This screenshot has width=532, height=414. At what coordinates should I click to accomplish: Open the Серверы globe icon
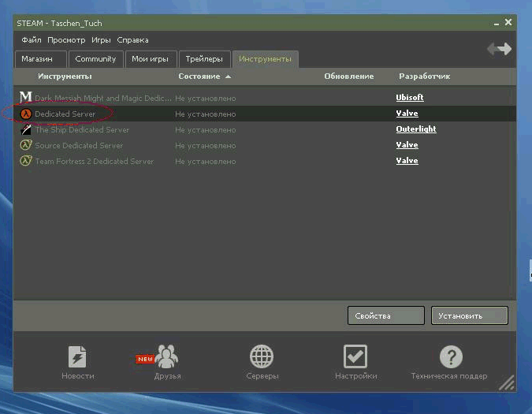click(x=262, y=356)
